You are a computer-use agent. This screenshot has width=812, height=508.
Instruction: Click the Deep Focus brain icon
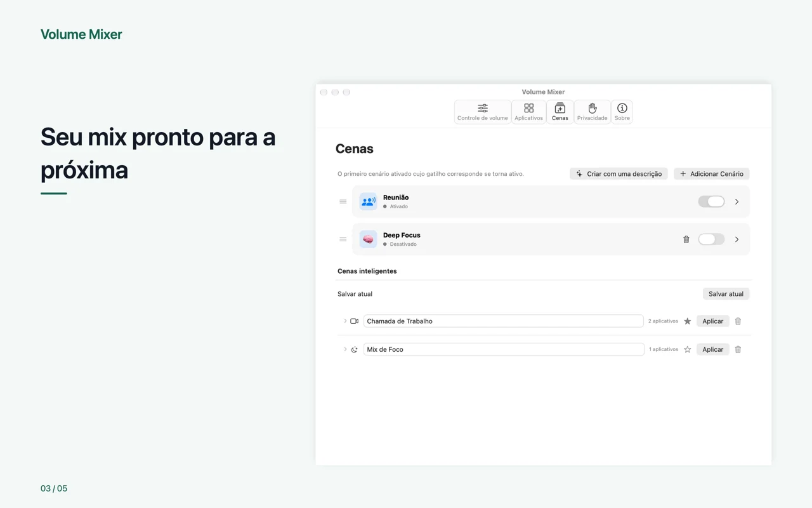tap(368, 239)
